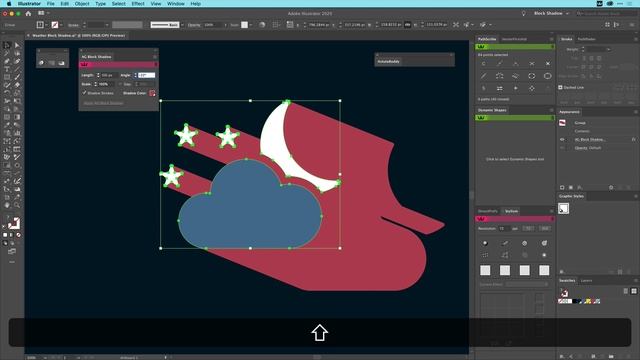Click the Shadow Color swatch
The image size is (640, 360).
tap(152, 93)
